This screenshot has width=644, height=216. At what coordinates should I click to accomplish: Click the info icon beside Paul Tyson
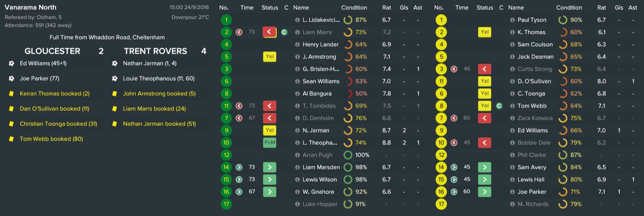(512, 20)
